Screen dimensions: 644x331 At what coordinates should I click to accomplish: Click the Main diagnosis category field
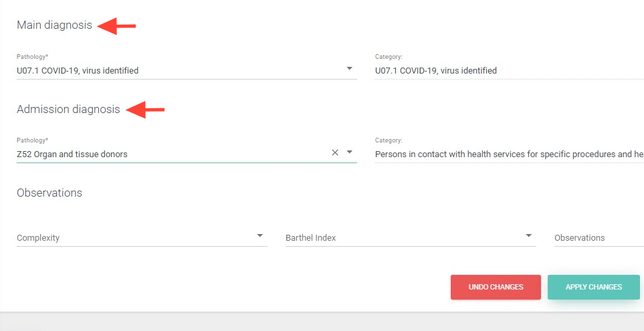(x=508, y=70)
